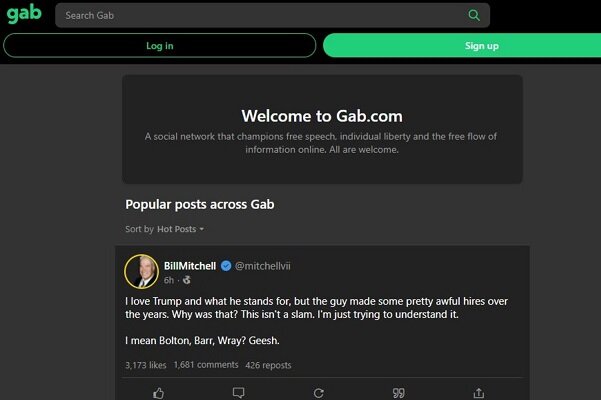Screen dimensions: 601x400
Task: Focus the Search Gab field
Action: pyautogui.click(x=260, y=15)
